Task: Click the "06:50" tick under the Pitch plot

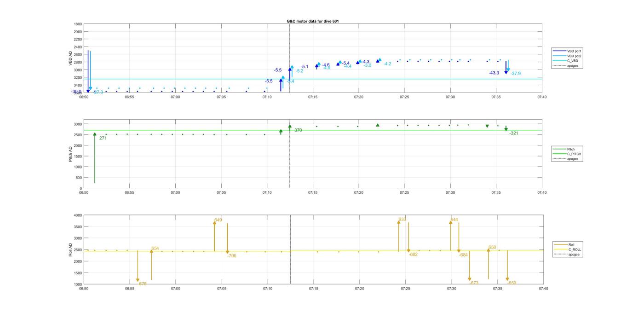Action: click(84, 193)
